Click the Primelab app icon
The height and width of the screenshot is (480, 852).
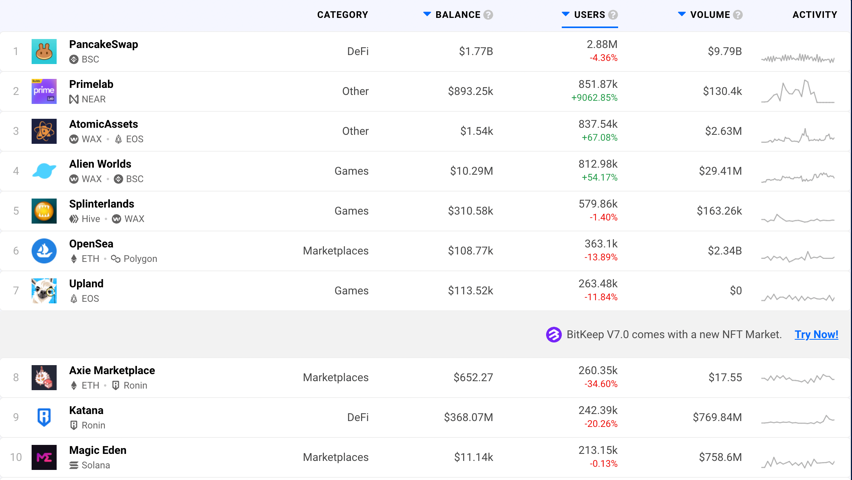[x=44, y=91]
